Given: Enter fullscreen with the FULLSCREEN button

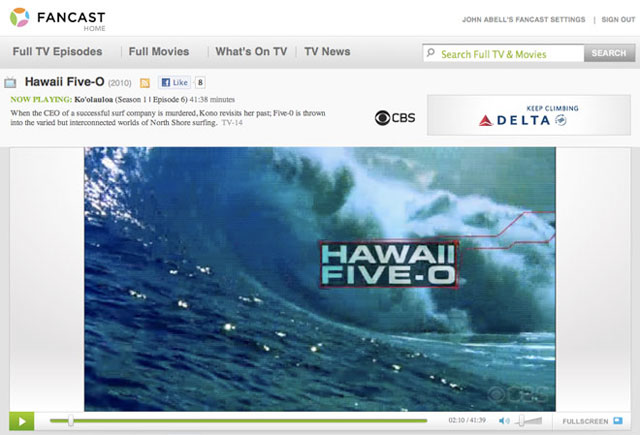Looking at the screenshot, I should (592, 421).
